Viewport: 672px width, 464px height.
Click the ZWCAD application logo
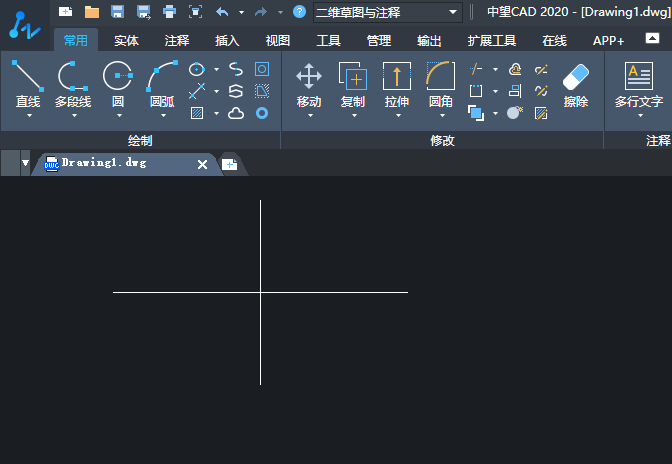[x=24, y=25]
